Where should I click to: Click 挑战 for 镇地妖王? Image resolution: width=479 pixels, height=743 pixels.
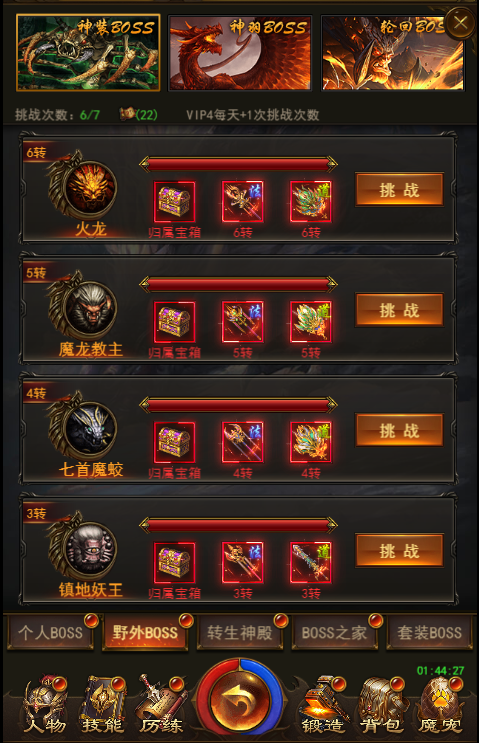(399, 551)
